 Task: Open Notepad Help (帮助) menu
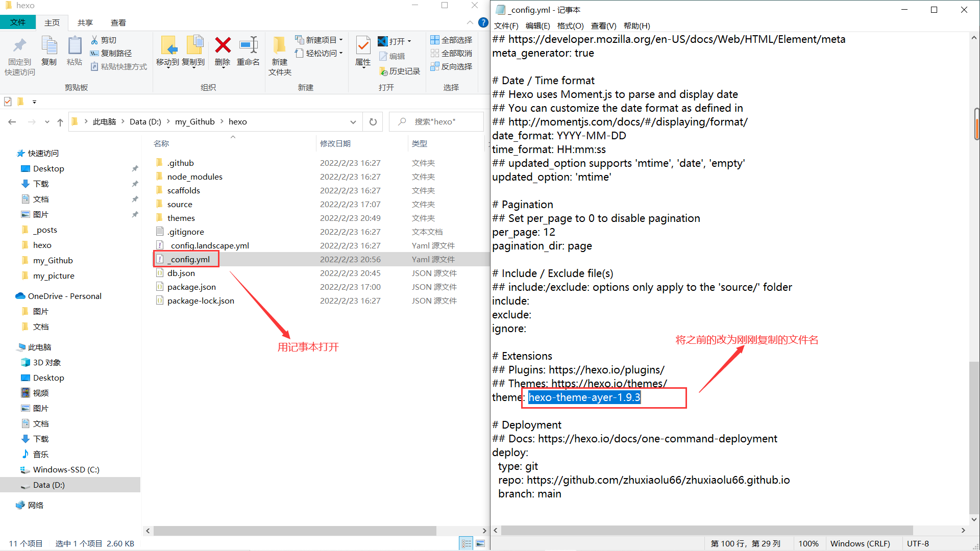pyautogui.click(x=636, y=26)
